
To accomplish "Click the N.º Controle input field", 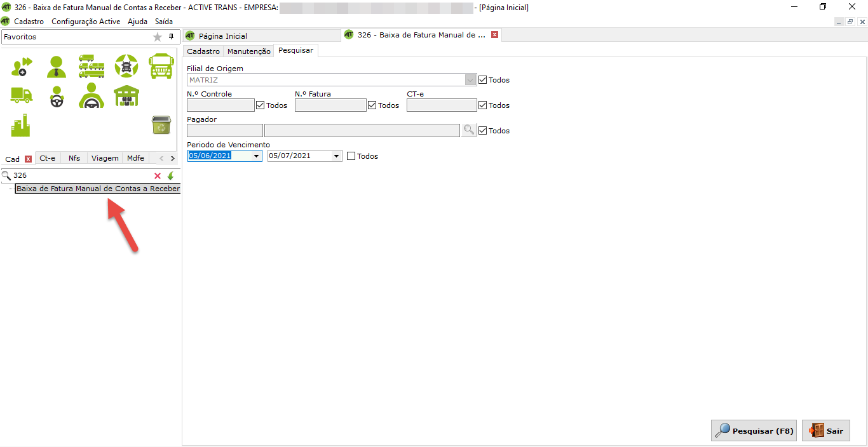I will [x=220, y=105].
